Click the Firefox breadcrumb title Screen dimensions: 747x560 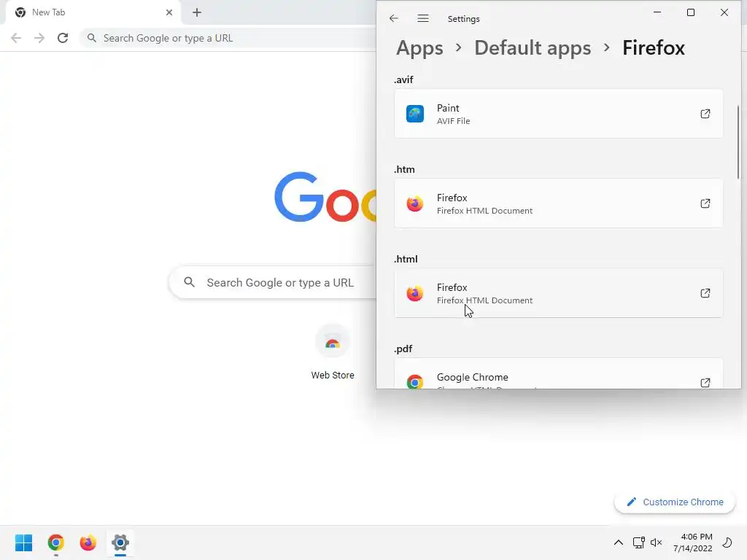coord(654,48)
